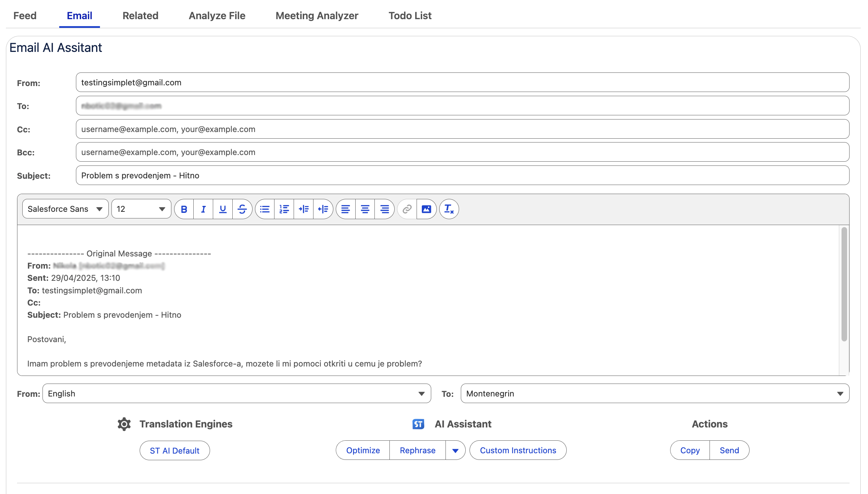Click the quoted 'To: testingsimplet@gmail.com' line
This screenshot has width=868, height=494.
click(85, 291)
